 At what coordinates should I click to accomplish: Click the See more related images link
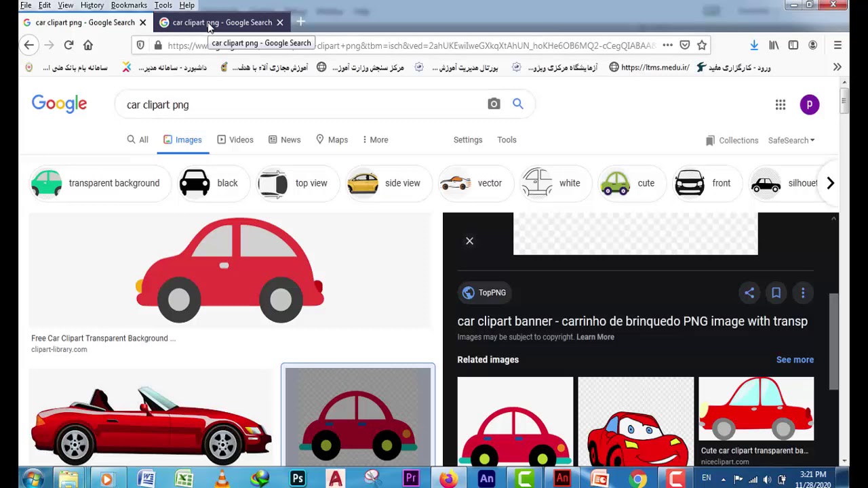tap(795, 360)
